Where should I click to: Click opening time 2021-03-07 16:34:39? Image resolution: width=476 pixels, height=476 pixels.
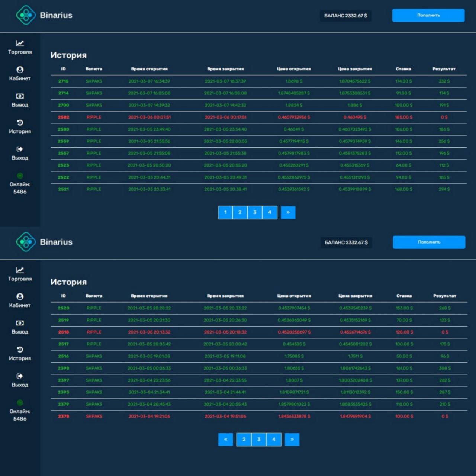149,81
